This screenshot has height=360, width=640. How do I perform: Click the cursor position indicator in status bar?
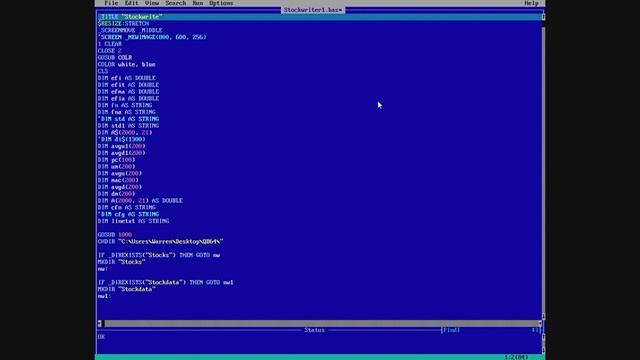tap(516, 357)
